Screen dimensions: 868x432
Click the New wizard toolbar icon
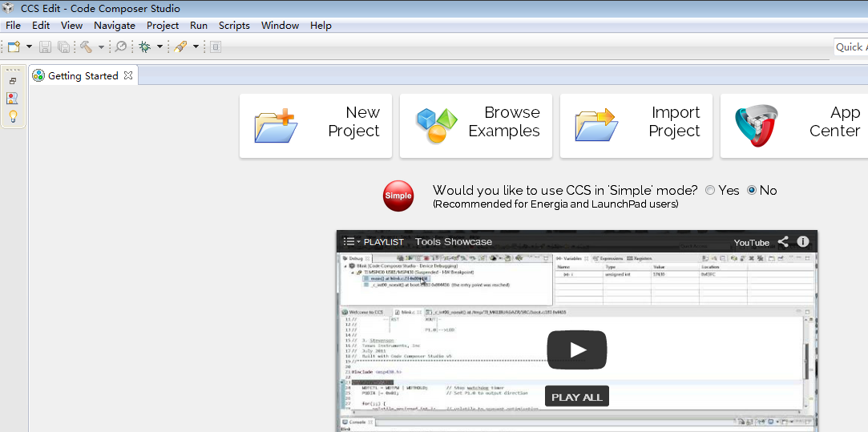tap(14, 47)
